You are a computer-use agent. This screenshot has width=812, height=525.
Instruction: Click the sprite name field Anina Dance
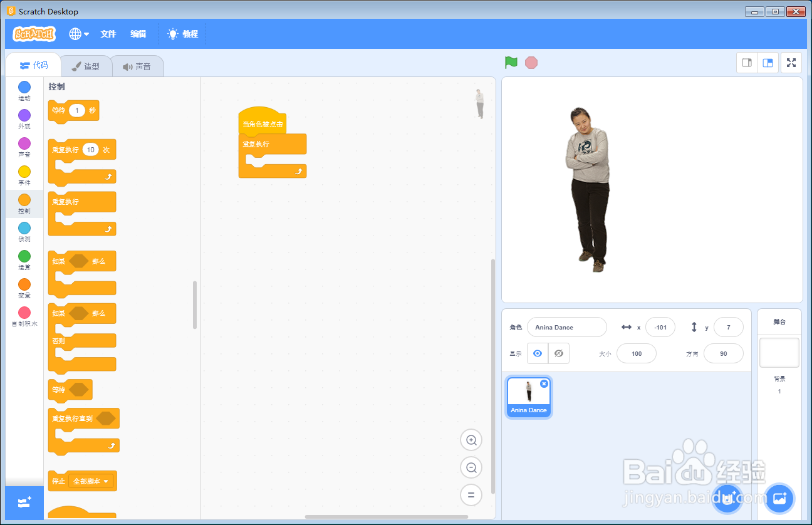point(567,327)
